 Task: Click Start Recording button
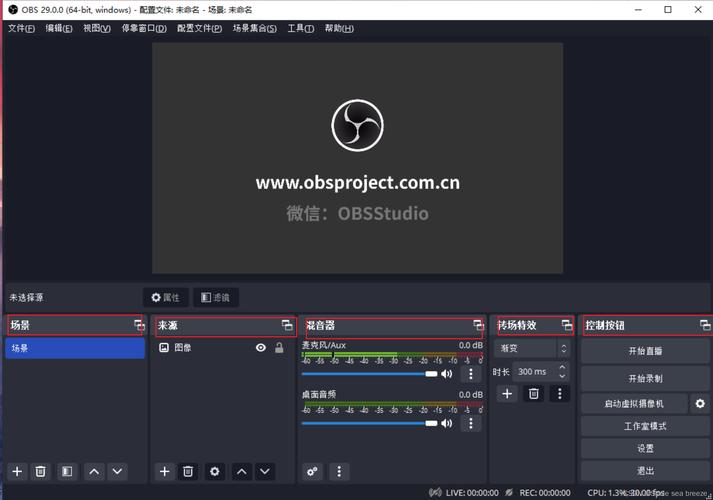click(645, 378)
